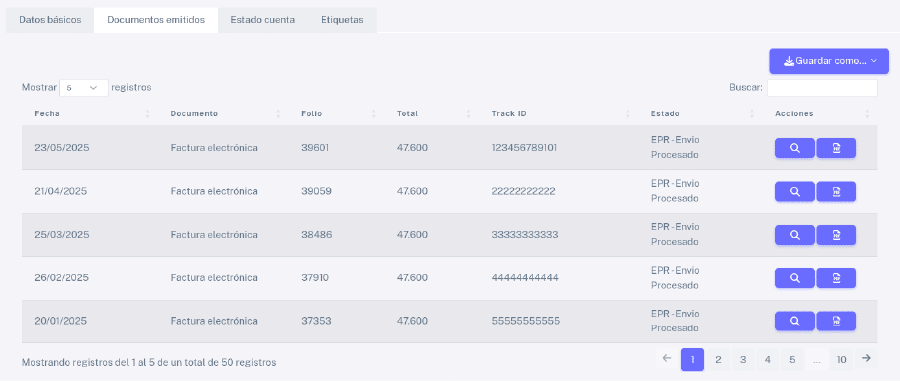Screen dimensions: 900x381
Task: Sort table by Fecha column arrows
Action: pos(148,114)
